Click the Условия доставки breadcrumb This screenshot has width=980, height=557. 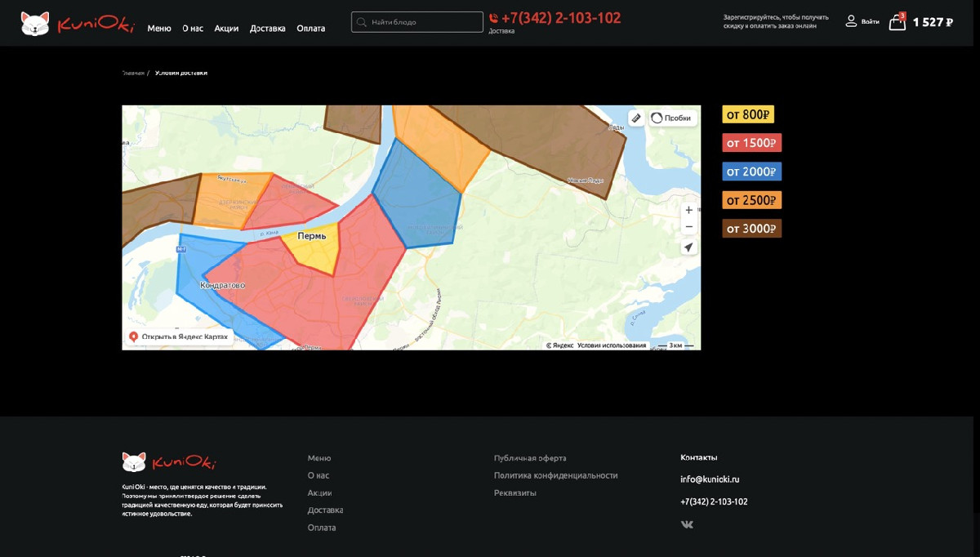click(181, 73)
